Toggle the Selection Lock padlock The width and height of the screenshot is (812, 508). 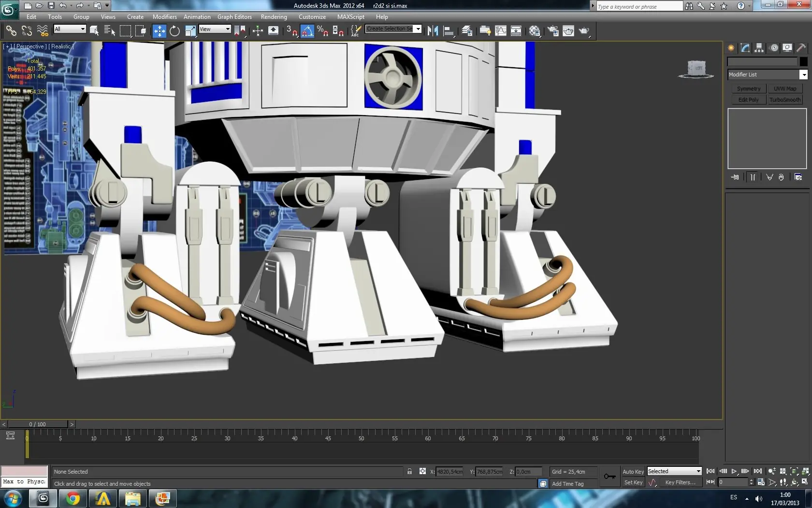tap(409, 471)
